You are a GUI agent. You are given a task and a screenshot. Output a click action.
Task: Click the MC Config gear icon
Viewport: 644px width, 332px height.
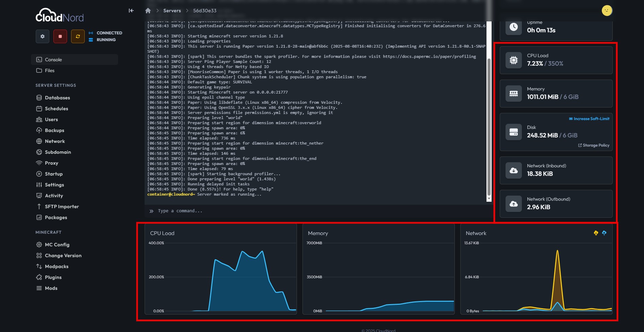point(39,245)
